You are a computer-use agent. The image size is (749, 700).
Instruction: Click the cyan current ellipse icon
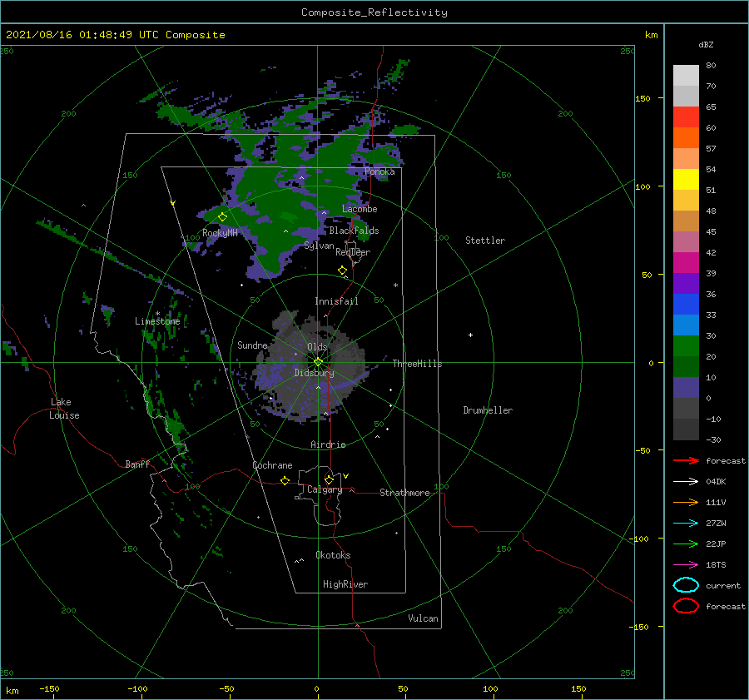[686, 585]
